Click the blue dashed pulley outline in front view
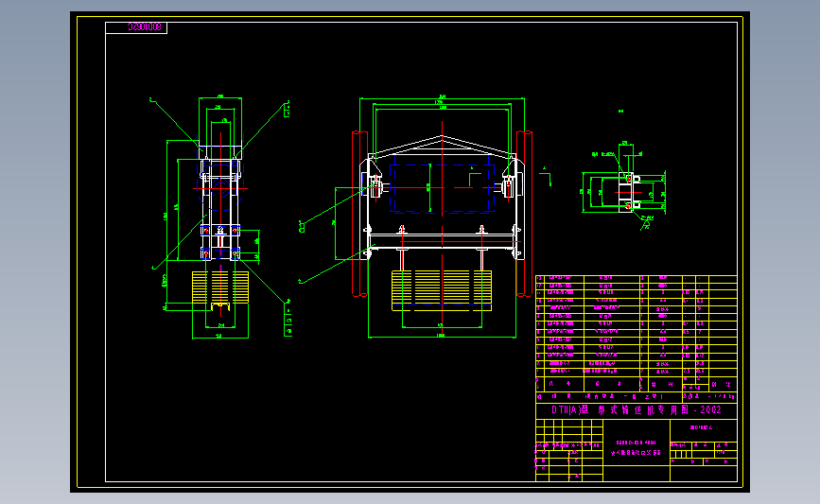The height and width of the screenshot is (504, 820). click(x=442, y=188)
